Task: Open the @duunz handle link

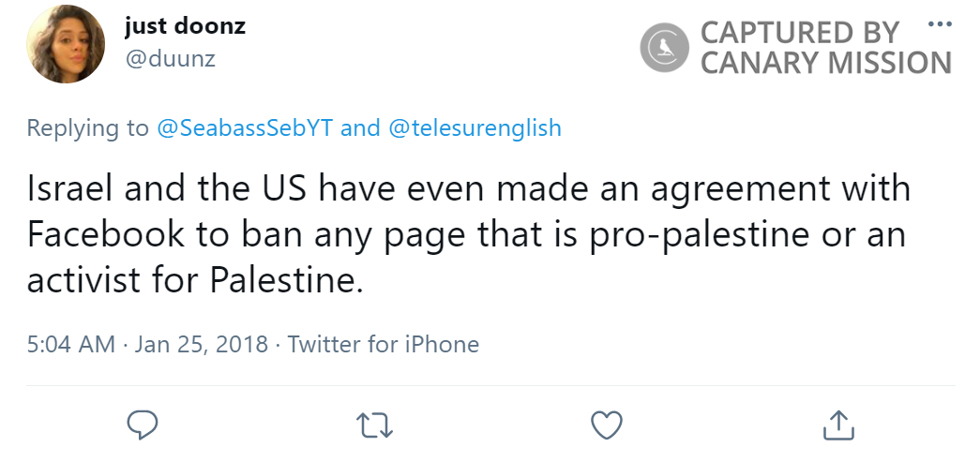Action: click(170, 59)
